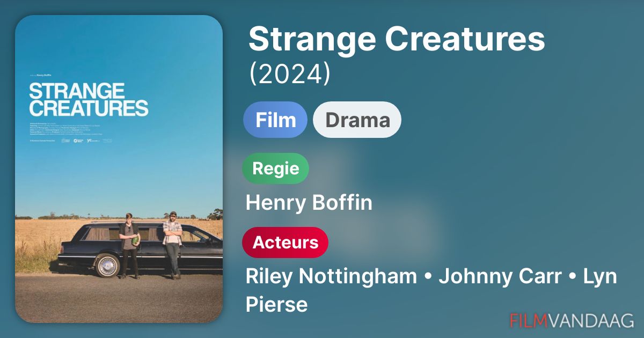Image resolution: width=644 pixels, height=338 pixels.
Task: Click the green Regie label
Action: 275,168
